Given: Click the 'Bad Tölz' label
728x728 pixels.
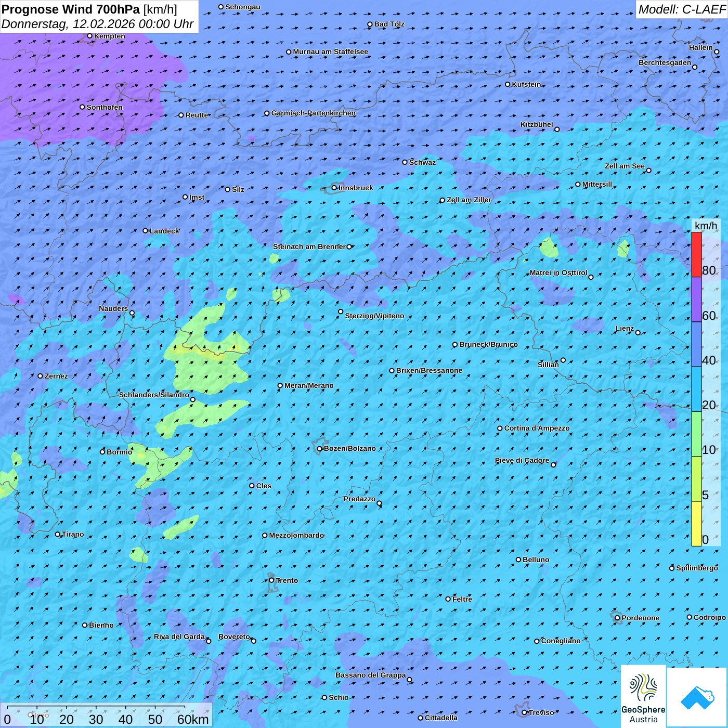Looking at the screenshot, I should [x=389, y=24].
